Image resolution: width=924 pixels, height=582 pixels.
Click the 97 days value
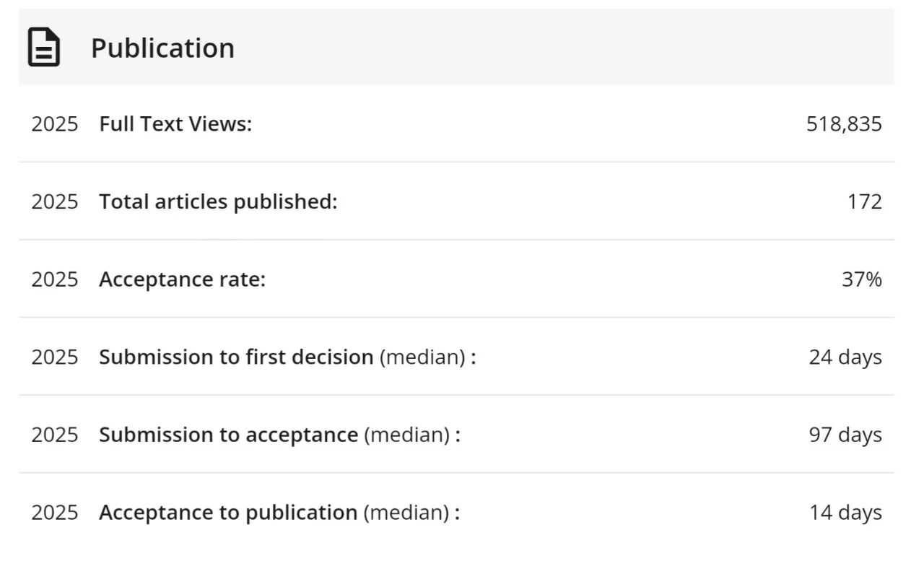(x=845, y=435)
